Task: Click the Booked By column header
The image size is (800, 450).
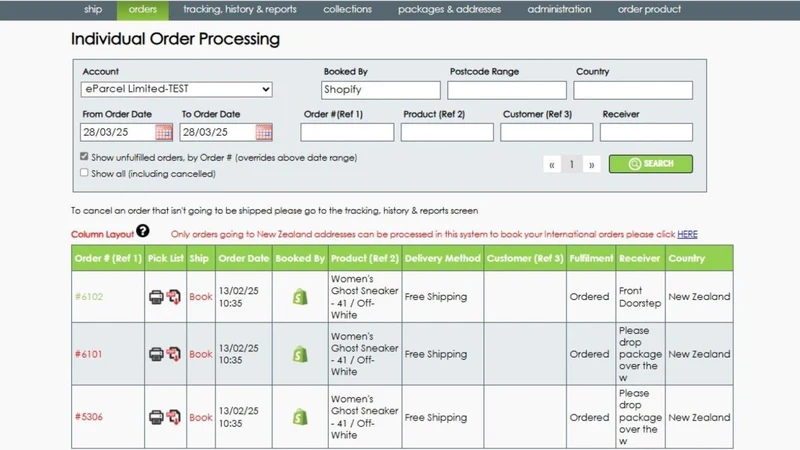Action: (300, 258)
